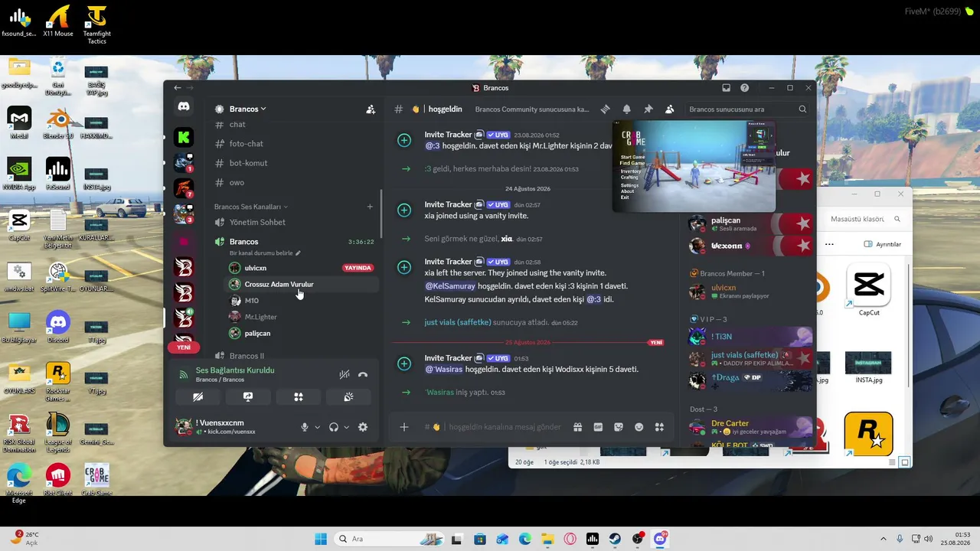The image size is (980, 551).
Task: Select palişcan in voice channel user list
Action: (303, 334)
